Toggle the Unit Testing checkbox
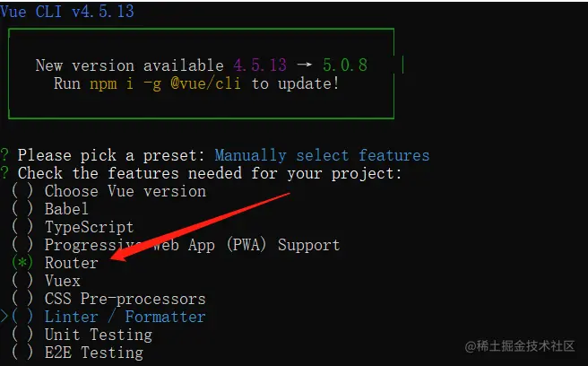This screenshot has height=366, width=588. coord(22,335)
